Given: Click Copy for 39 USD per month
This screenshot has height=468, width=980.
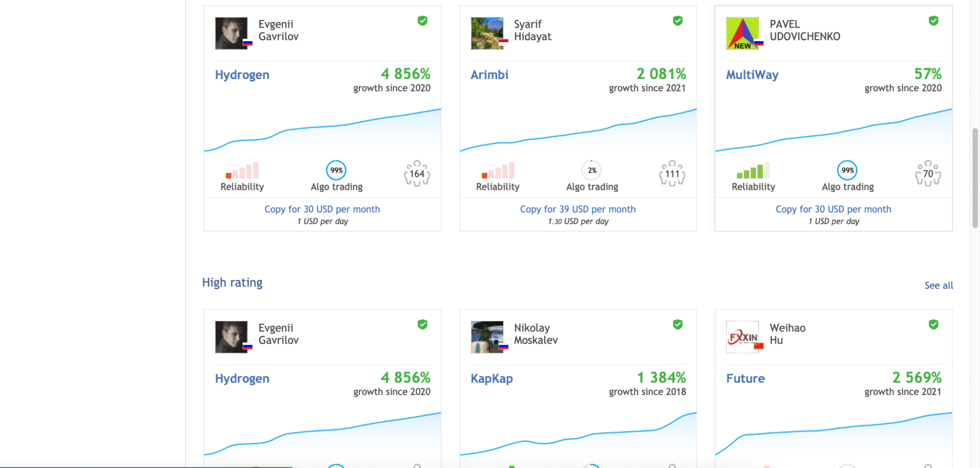Looking at the screenshot, I should click(578, 209).
